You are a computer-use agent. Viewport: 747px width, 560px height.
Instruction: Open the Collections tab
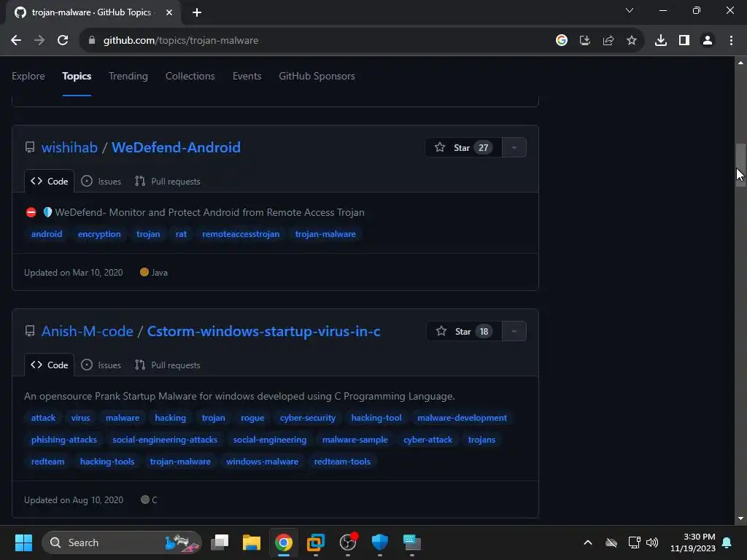(x=190, y=76)
